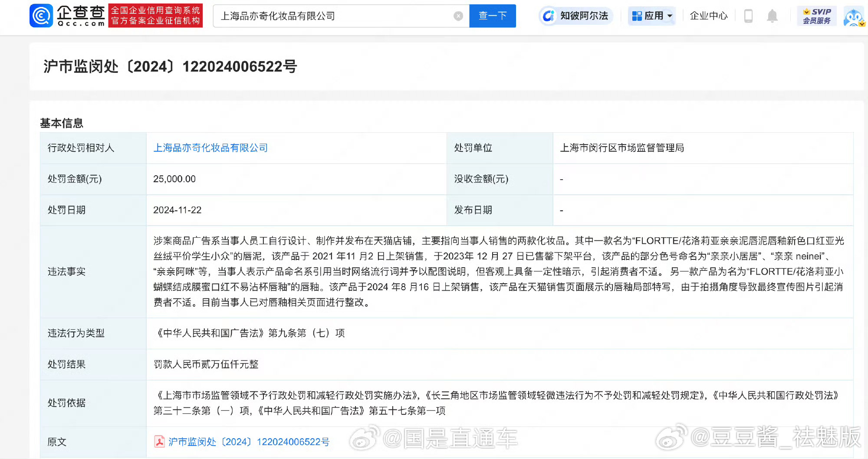Click the 查一下 search button
Image resolution: width=868 pixels, height=459 pixels.
(493, 16)
